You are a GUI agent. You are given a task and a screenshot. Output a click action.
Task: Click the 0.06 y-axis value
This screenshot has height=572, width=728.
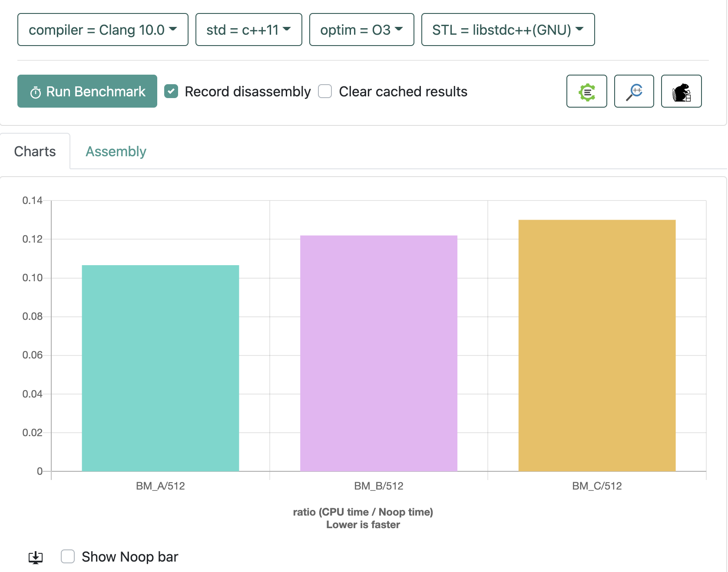click(33, 355)
